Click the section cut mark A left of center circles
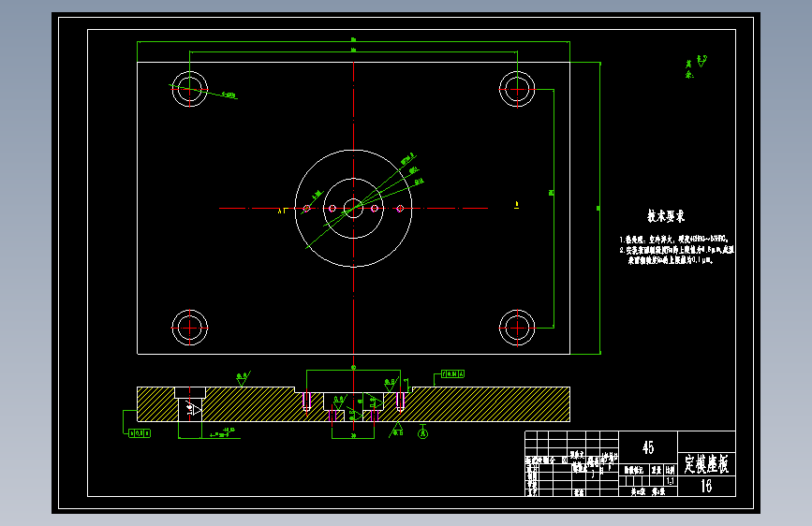Image resolution: width=812 pixels, height=526 pixels. pos(282,211)
